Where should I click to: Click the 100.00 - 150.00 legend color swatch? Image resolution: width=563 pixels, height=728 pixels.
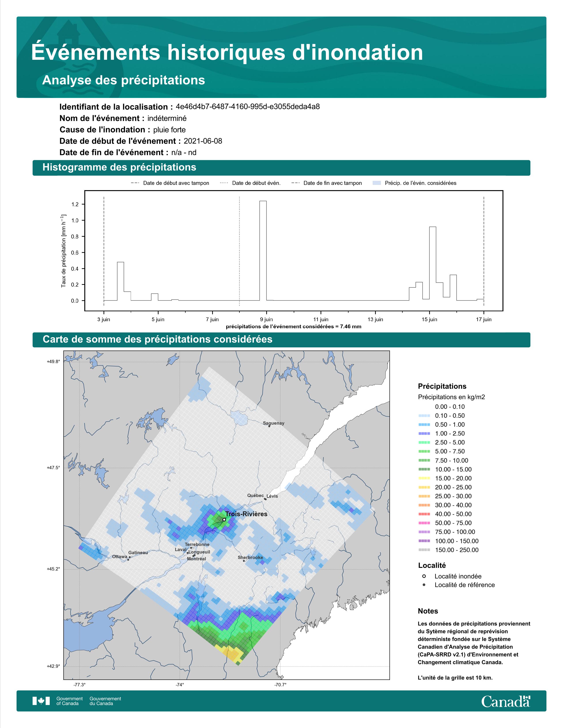click(x=424, y=541)
